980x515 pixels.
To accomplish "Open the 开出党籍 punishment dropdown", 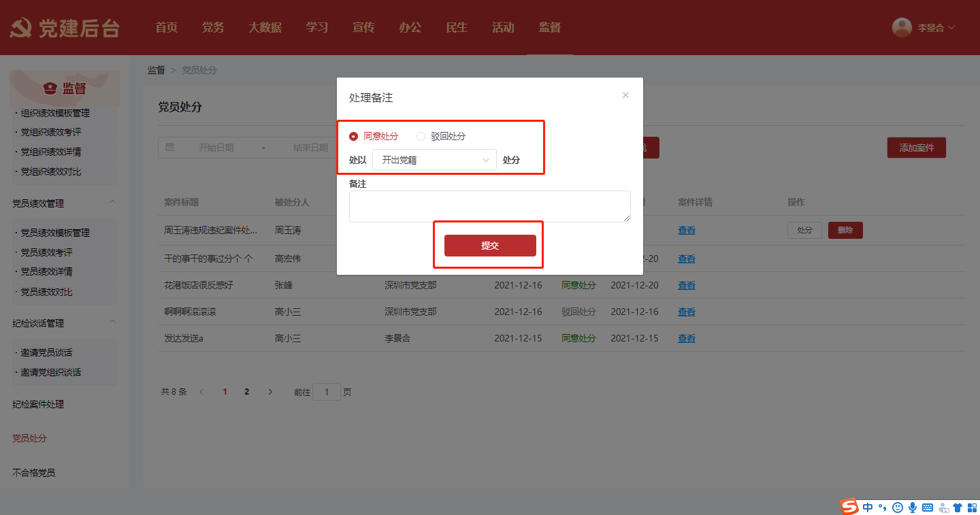I will click(434, 160).
